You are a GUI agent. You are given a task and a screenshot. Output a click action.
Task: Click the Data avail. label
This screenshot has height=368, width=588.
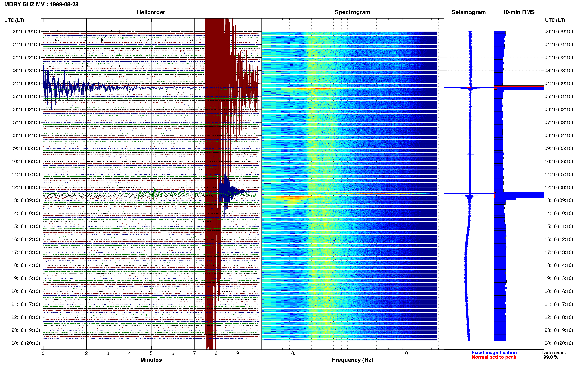click(x=554, y=352)
